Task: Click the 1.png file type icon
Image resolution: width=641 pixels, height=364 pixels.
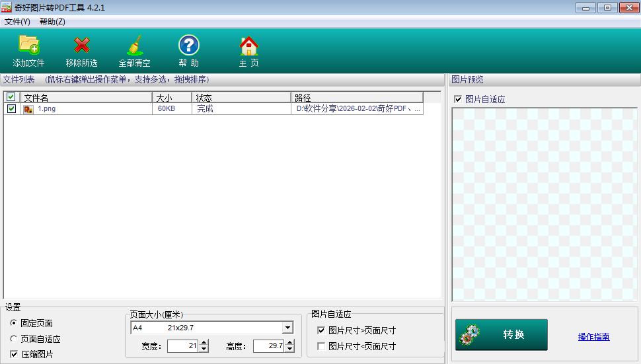Action: (x=28, y=109)
